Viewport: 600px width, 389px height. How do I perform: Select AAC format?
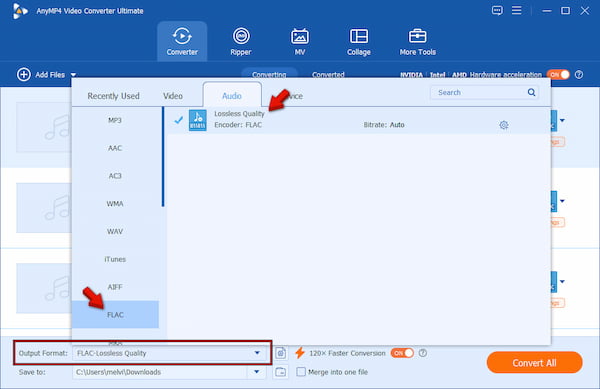point(115,148)
